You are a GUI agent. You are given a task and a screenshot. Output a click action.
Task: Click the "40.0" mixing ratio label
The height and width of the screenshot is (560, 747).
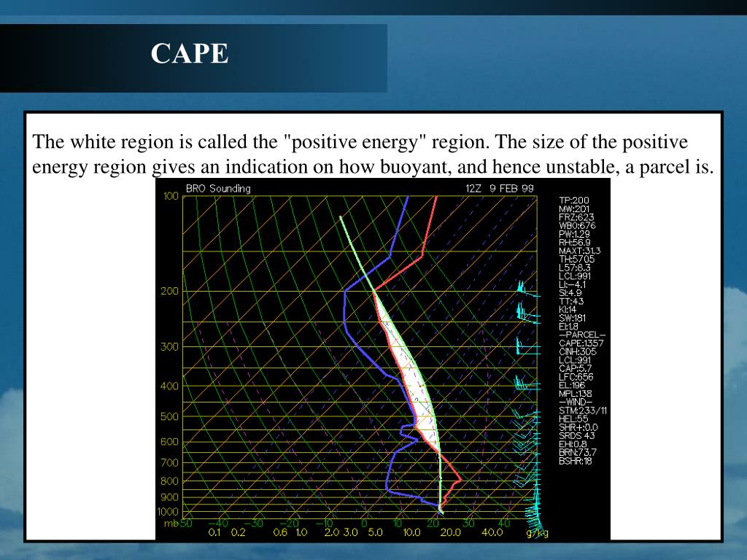pos(492,532)
